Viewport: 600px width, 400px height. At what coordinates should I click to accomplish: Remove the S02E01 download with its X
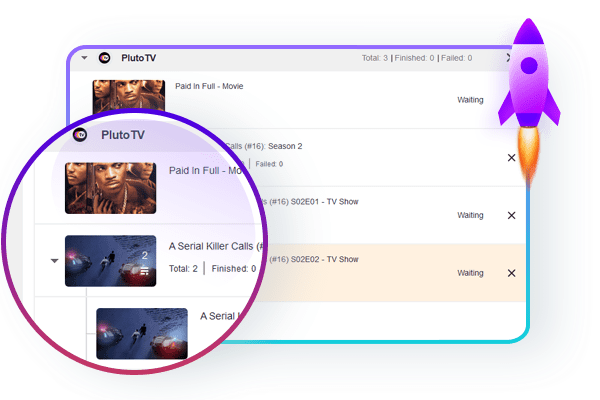(511, 216)
